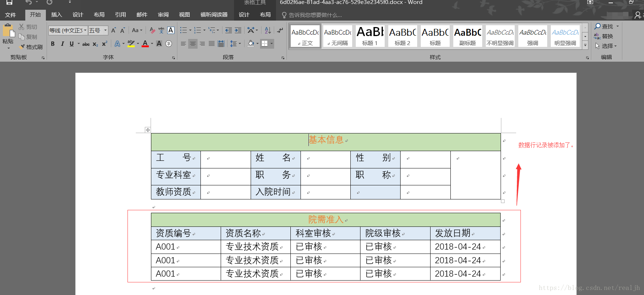Toggle justify alignment
Viewport: 644px width, 295px height.
click(212, 44)
